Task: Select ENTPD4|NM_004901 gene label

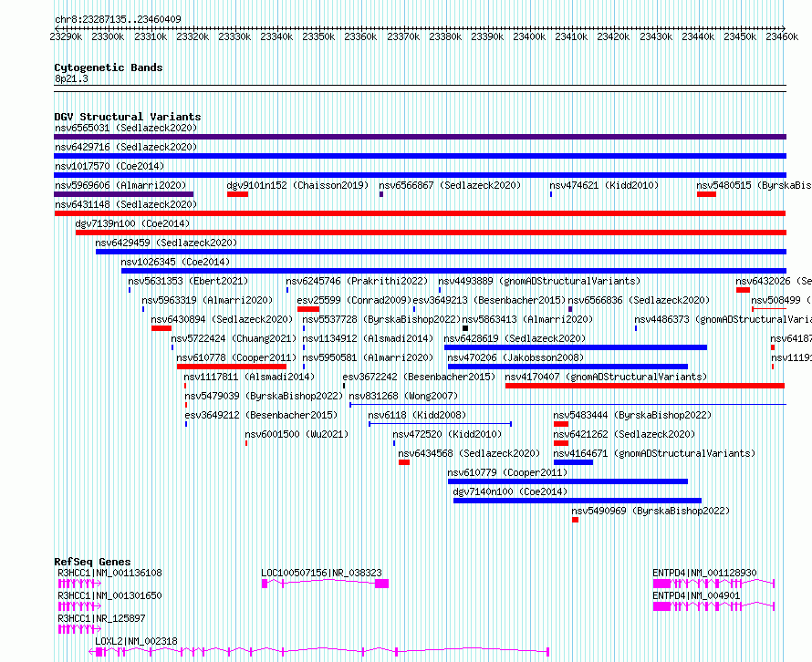Action: pos(696,595)
